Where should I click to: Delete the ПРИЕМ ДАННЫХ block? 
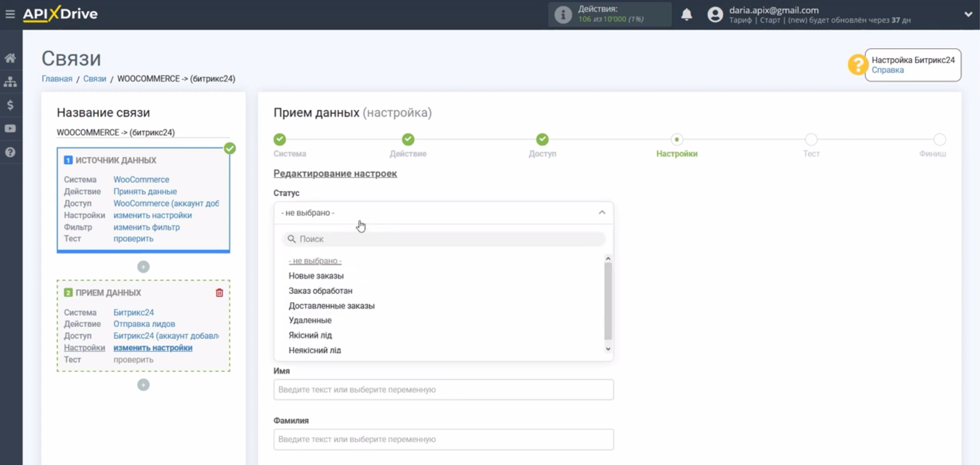[x=219, y=293]
